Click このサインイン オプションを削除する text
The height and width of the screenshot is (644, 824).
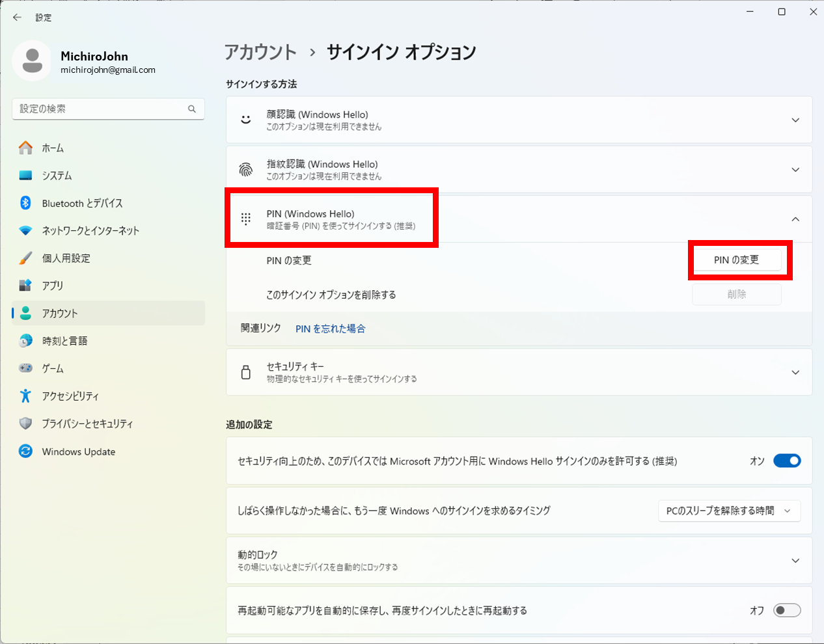click(x=331, y=295)
